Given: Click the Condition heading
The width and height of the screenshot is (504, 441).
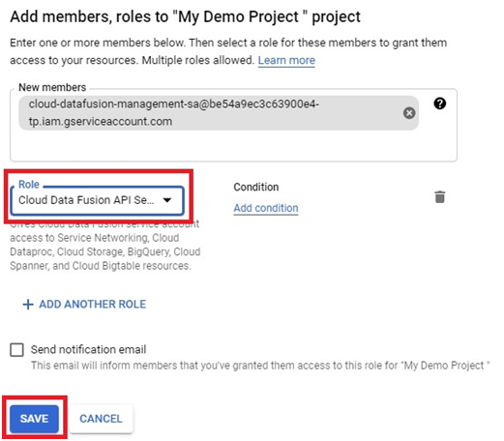Looking at the screenshot, I should [x=256, y=187].
